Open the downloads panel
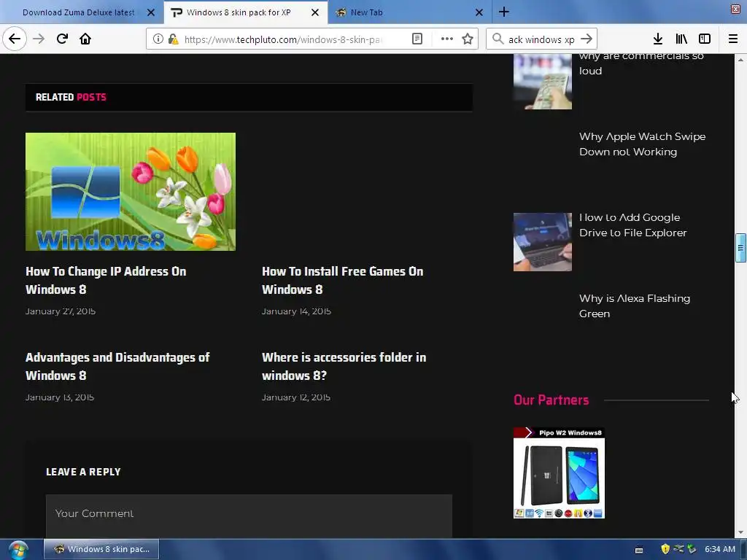Viewport: 747px width, 560px height. tap(658, 39)
